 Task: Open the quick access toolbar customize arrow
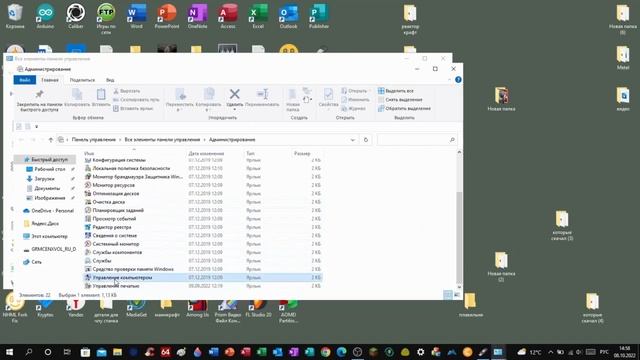click(36, 127)
